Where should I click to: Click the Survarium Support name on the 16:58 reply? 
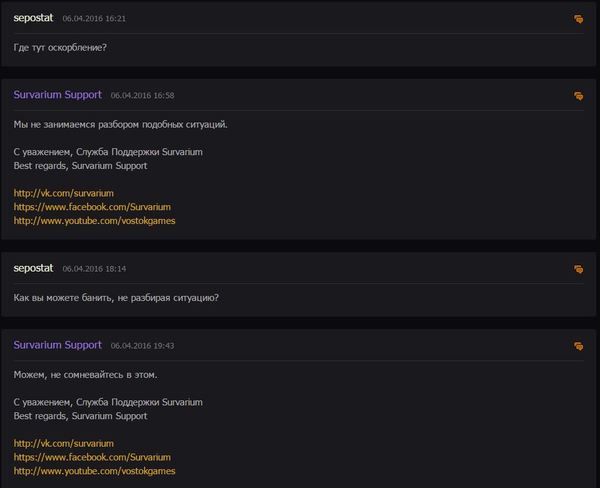point(58,95)
